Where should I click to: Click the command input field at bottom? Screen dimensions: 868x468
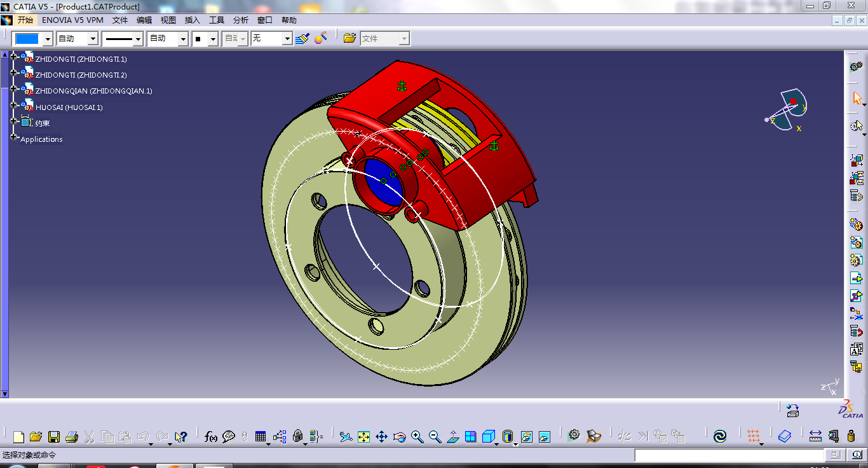pos(729,455)
